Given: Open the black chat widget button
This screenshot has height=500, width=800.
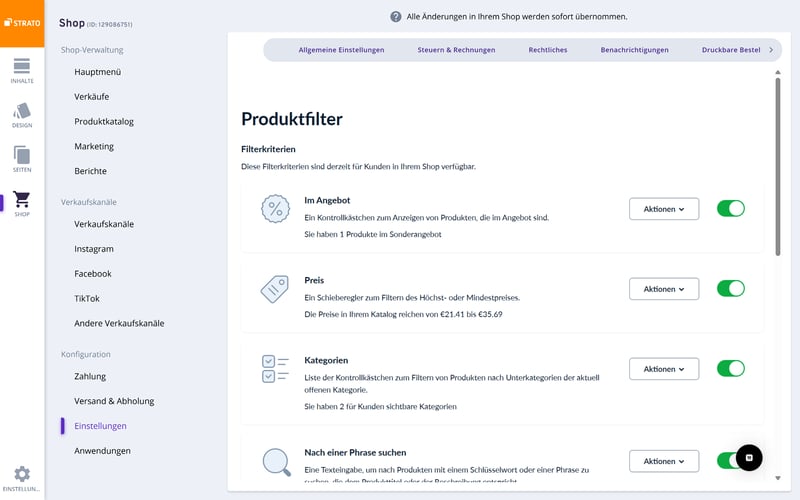Looking at the screenshot, I should [x=749, y=457].
